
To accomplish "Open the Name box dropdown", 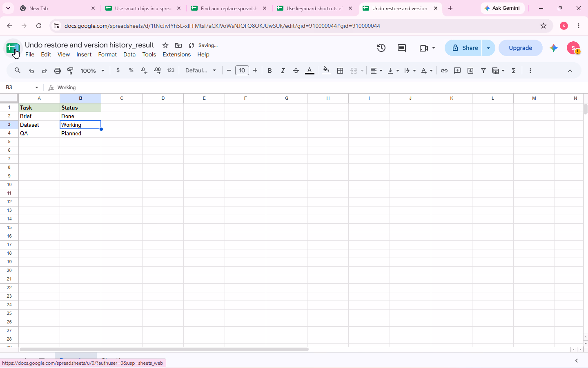I will tap(37, 88).
